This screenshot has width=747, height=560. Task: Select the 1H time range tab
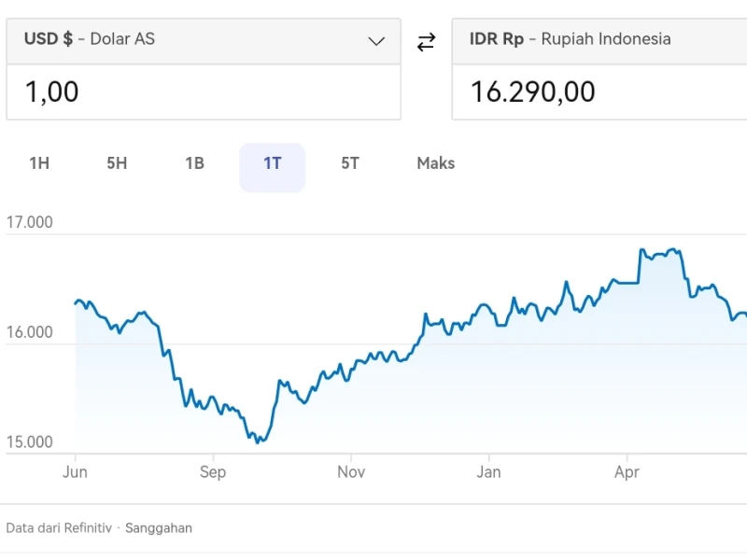click(39, 163)
